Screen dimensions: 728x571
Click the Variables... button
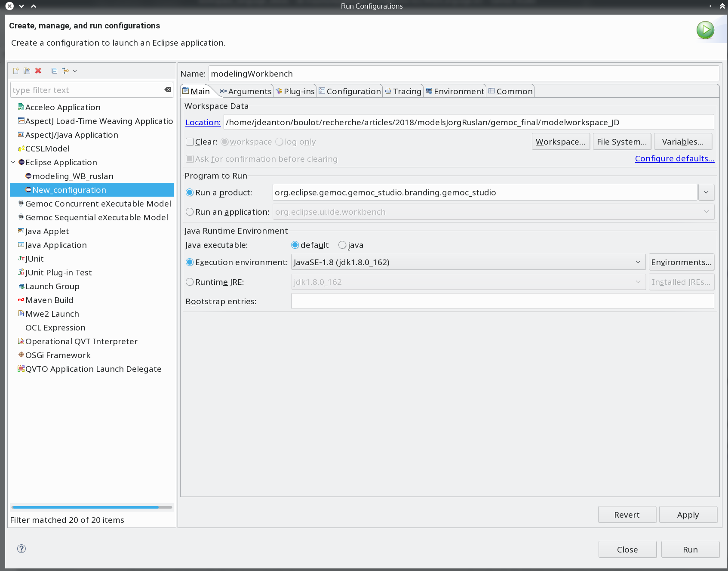pyautogui.click(x=683, y=142)
